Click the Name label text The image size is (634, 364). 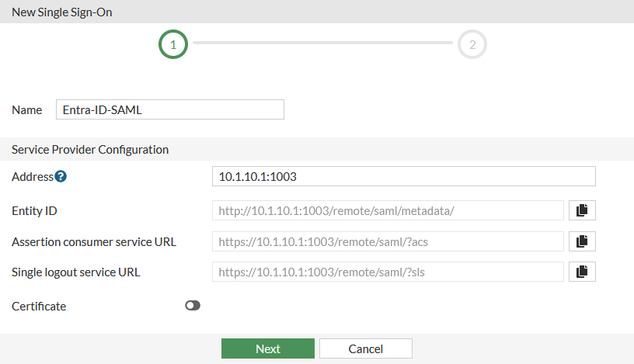pyautogui.click(x=27, y=110)
